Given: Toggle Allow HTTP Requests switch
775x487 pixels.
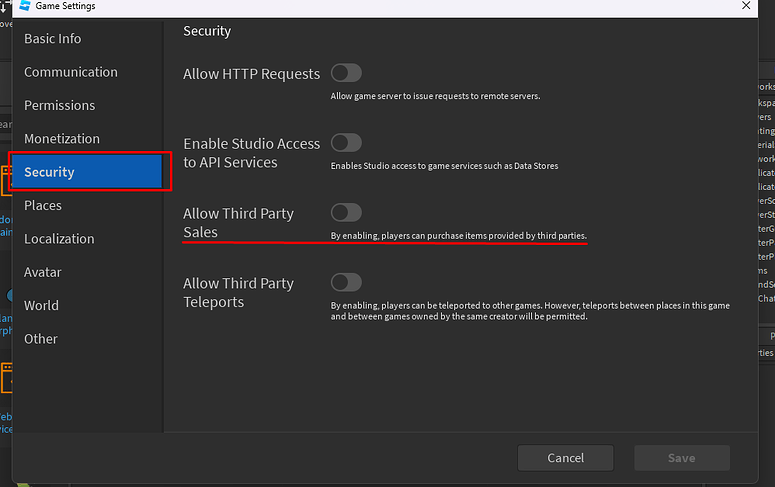Looking at the screenshot, I should 346,73.
